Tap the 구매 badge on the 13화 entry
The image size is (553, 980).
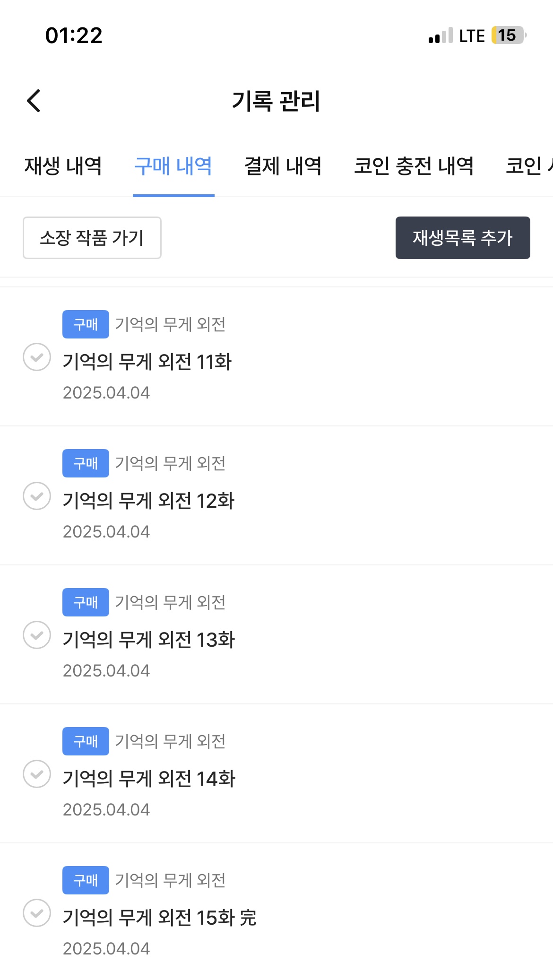point(86,602)
